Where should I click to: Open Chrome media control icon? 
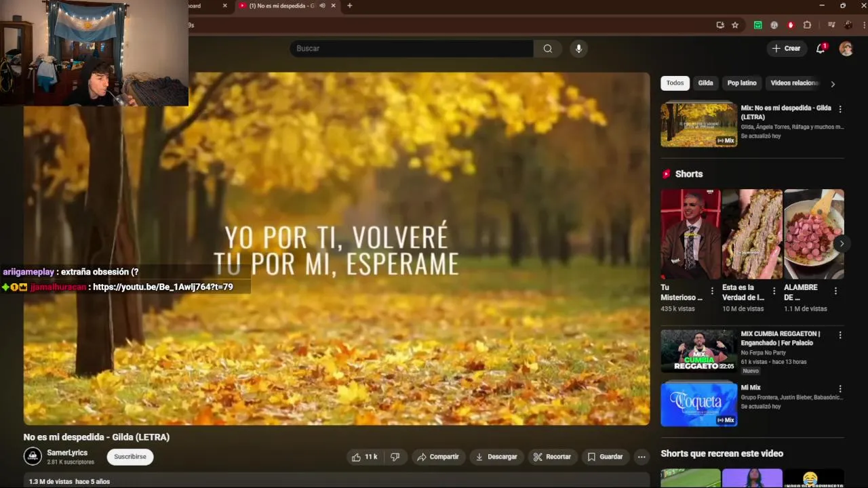[832, 25]
